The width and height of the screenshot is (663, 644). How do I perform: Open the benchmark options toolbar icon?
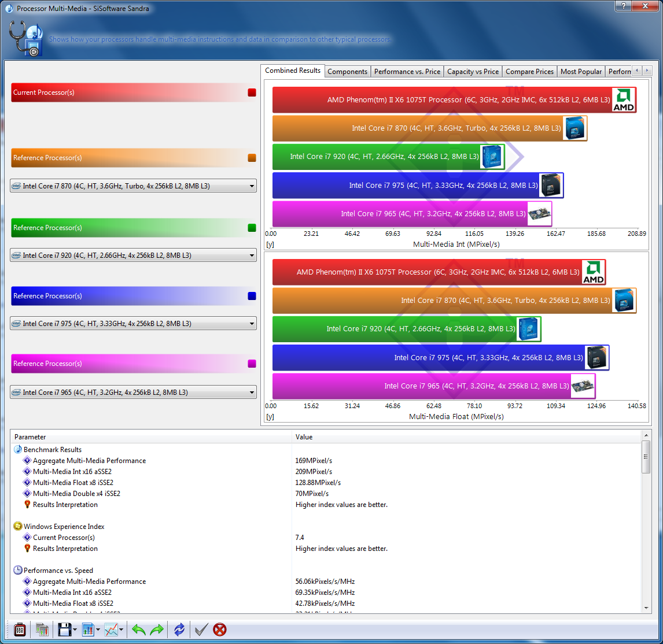[20, 630]
